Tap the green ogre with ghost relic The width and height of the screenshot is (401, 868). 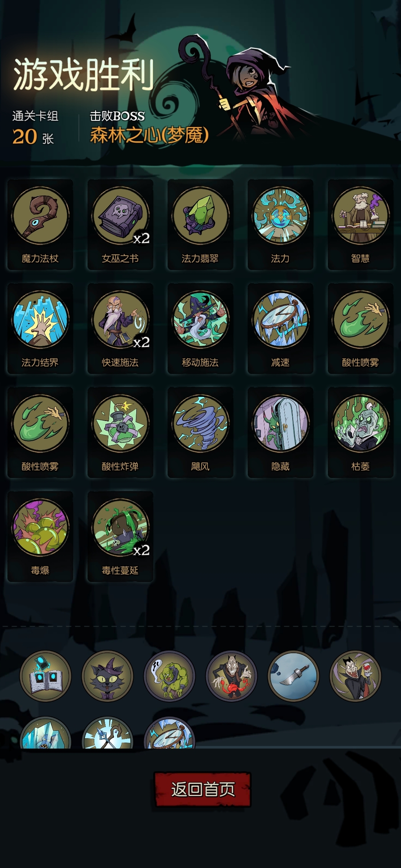point(169,676)
